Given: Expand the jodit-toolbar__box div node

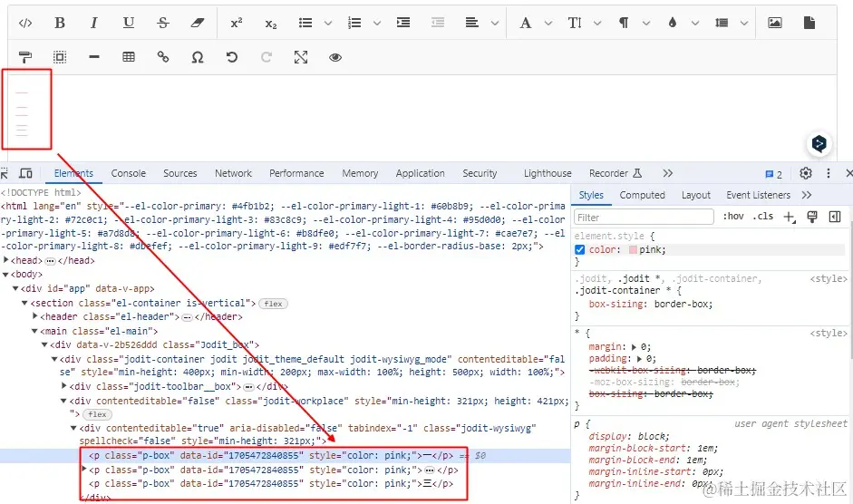Looking at the screenshot, I should 64,386.
